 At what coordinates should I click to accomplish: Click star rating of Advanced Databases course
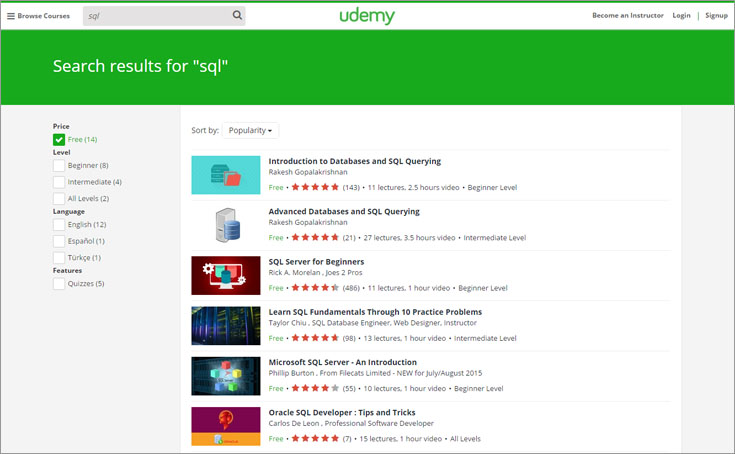click(315, 237)
